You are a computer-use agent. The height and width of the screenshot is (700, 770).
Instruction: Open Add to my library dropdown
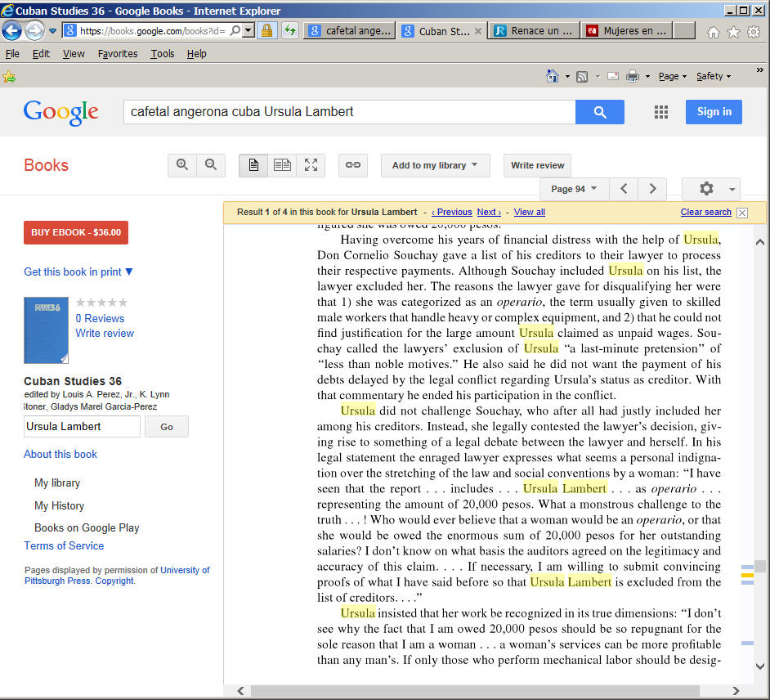(435, 165)
